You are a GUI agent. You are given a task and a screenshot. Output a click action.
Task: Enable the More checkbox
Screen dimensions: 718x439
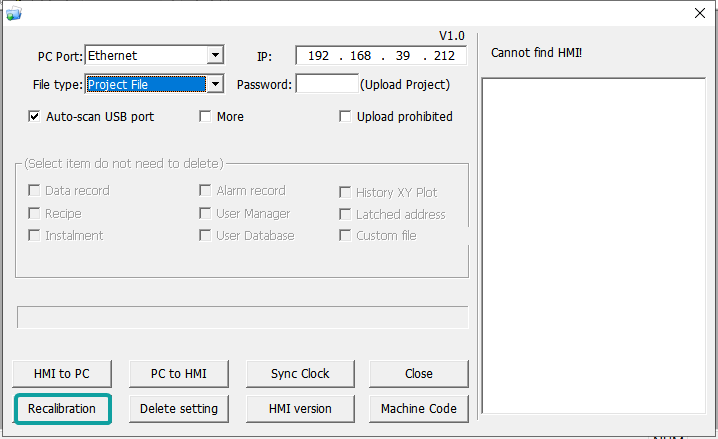(x=206, y=117)
